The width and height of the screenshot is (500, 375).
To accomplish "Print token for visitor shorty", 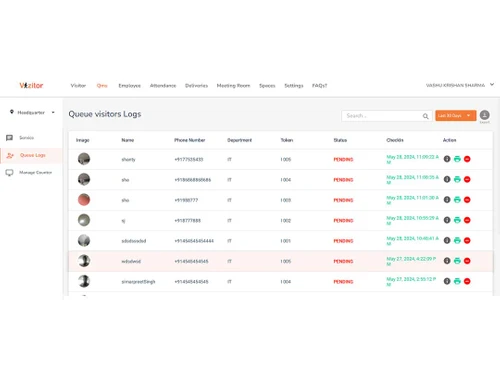I will point(457,159).
